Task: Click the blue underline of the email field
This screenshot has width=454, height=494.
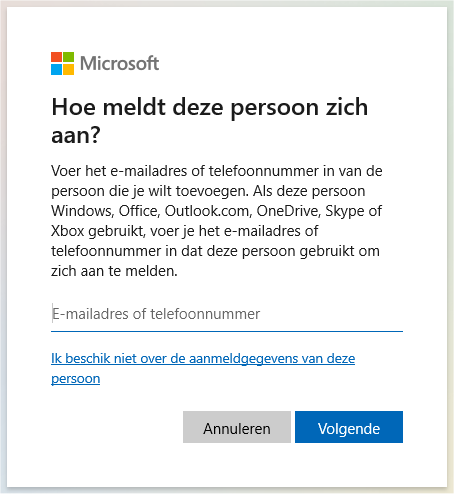Action: [x=227, y=331]
